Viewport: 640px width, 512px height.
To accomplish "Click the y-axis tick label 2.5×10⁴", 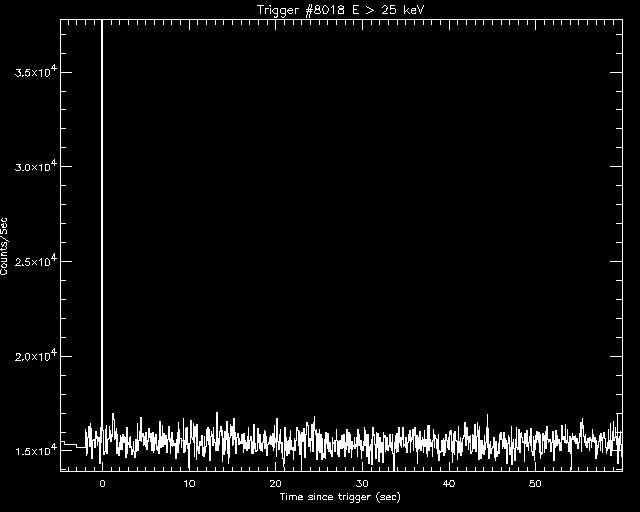I will [35, 261].
